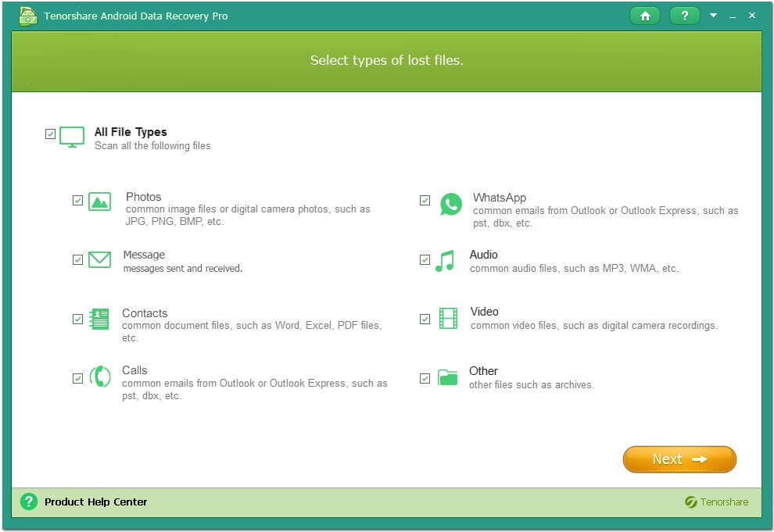Toggle the Audio checkbox
Image resolution: width=774 pixels, height=532 pixels.
click(425, 259)
